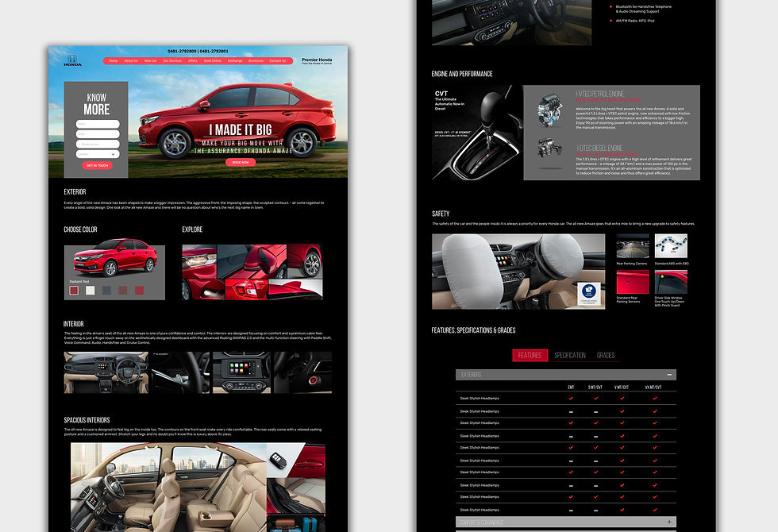Click the Name field in the Know More form
The height and width of the screenshot is (532, 778).
coord(98,124)
